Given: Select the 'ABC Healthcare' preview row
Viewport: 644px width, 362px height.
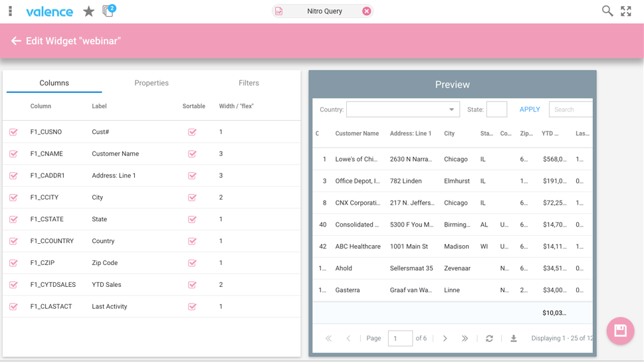Looking at the screenshot, I should coord(452,246).
